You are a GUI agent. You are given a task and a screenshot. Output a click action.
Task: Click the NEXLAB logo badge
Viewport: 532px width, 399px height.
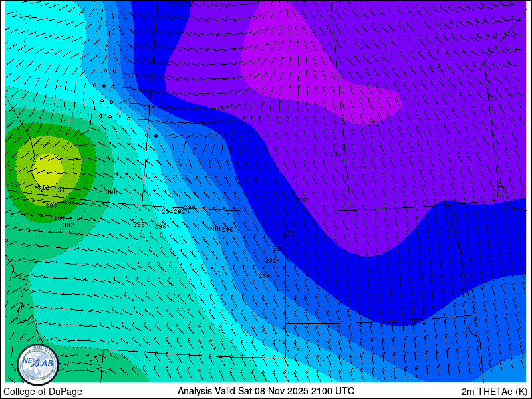coord(38,364)
